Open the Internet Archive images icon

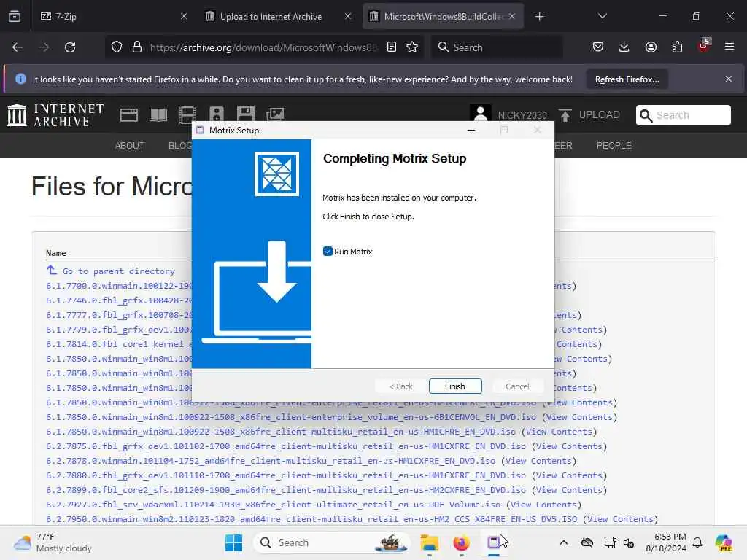pos(275,115)
